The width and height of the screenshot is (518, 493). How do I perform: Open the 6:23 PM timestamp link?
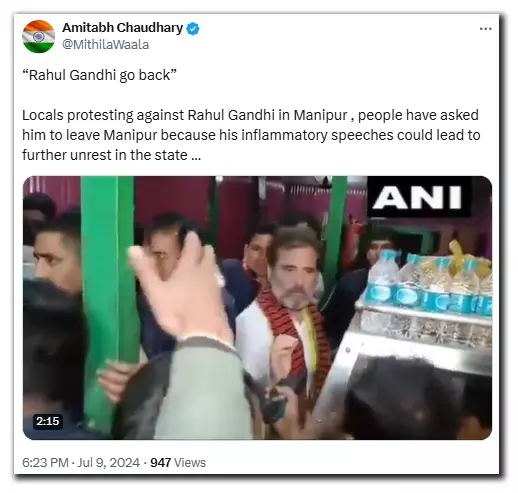pyautogui.click(x=45, y=463)
